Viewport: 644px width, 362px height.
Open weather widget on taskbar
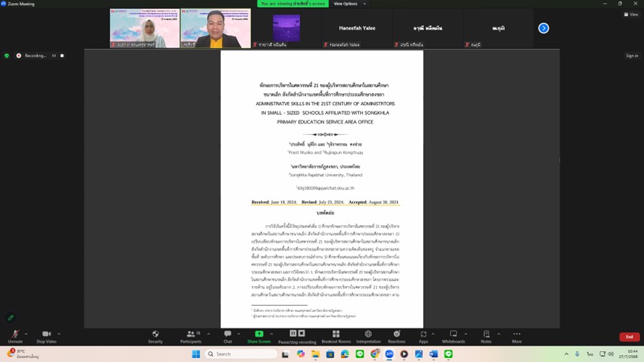pos(24,354)
